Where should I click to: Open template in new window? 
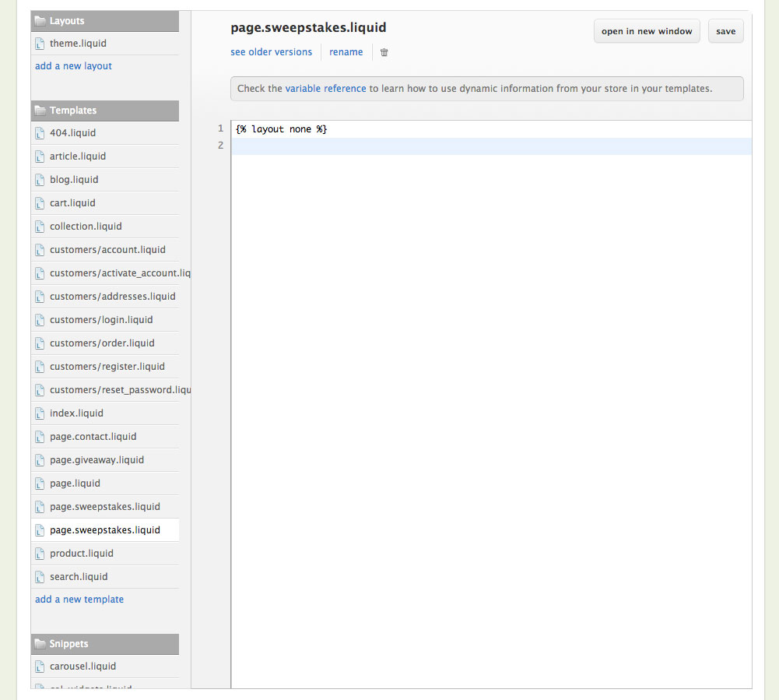647,31
